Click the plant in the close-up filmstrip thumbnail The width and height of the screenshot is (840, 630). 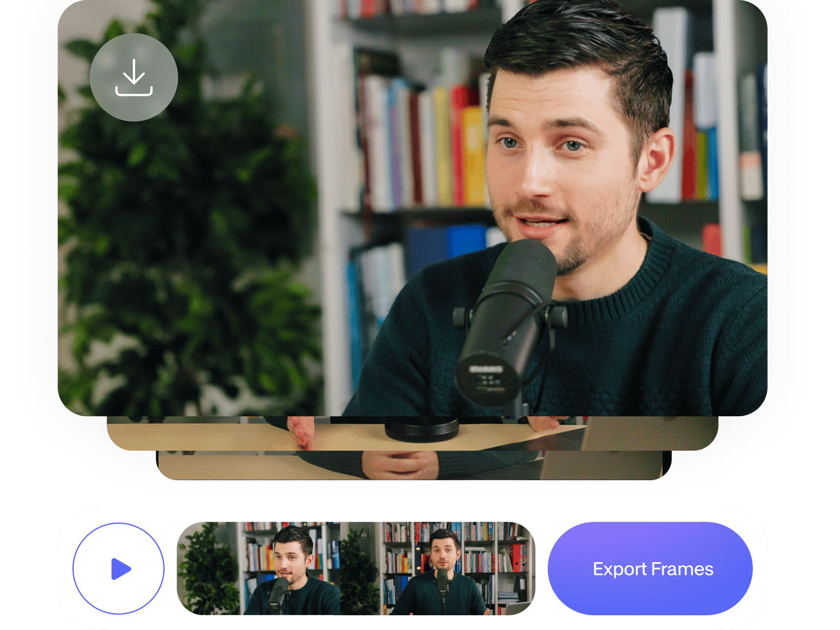(208, 569)
